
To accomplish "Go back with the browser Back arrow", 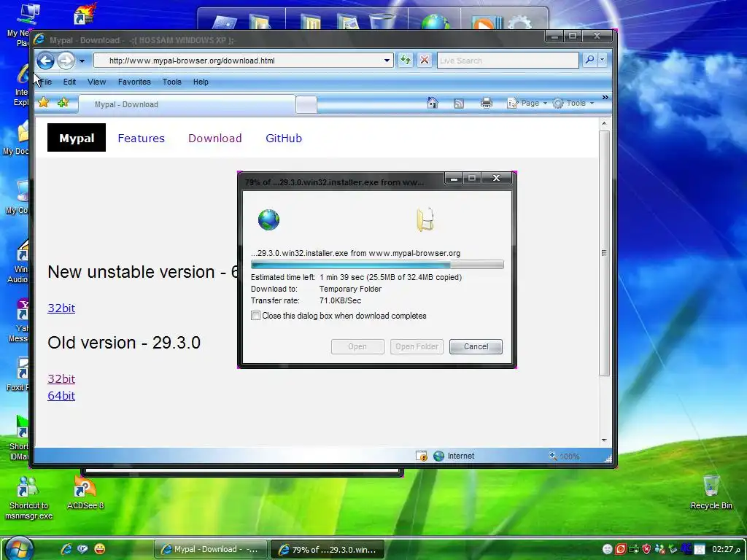I will [x=46, y=61].
